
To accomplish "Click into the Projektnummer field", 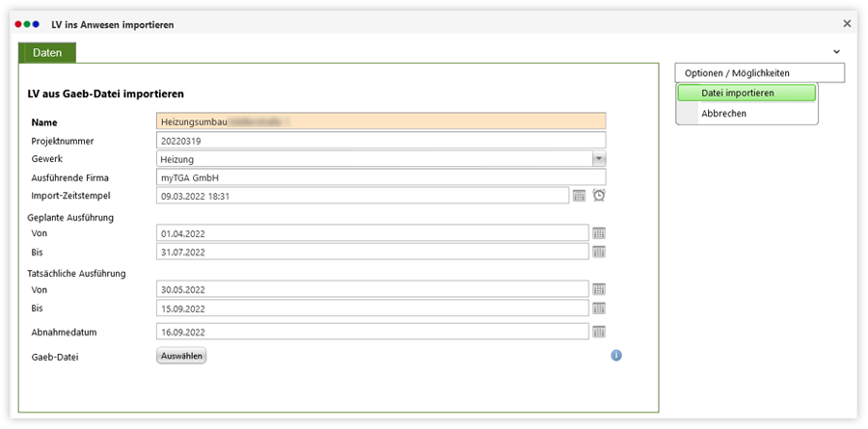I will [381, 141].
